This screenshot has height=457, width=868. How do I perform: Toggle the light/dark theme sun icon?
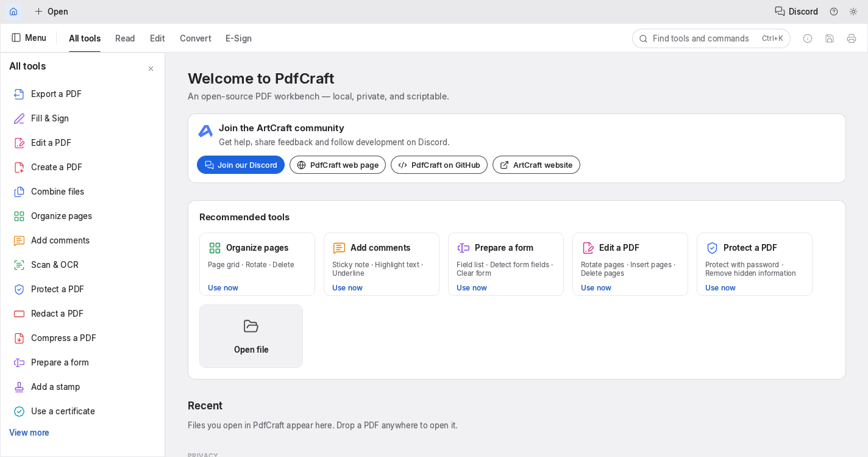click(853, 12)
